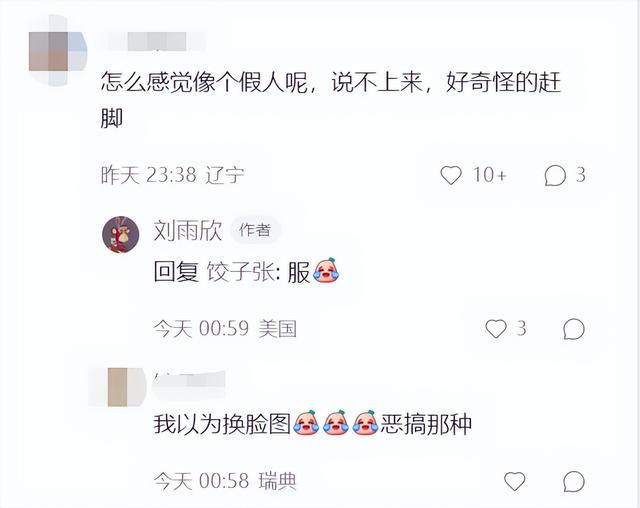The height and width of the screenshot is (508, 640).
Task: Like the comment from 辽宁 user
Action: [x=451, y=175]
